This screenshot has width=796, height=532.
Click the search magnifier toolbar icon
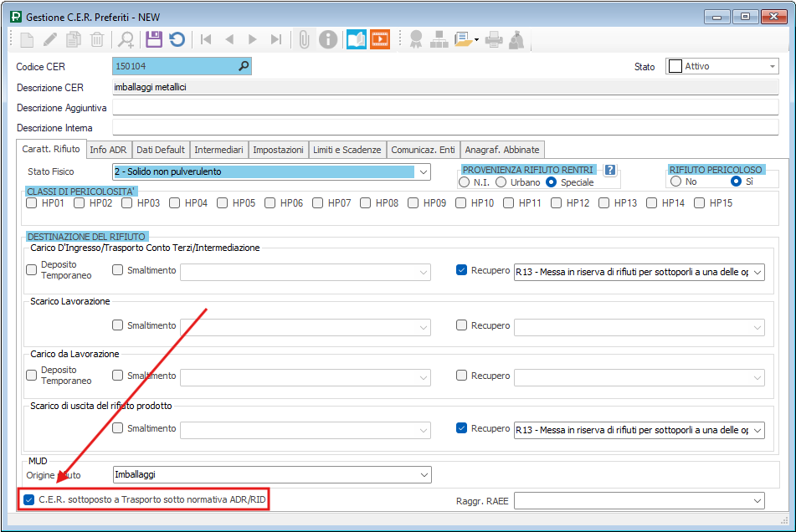tap(126, 39)
